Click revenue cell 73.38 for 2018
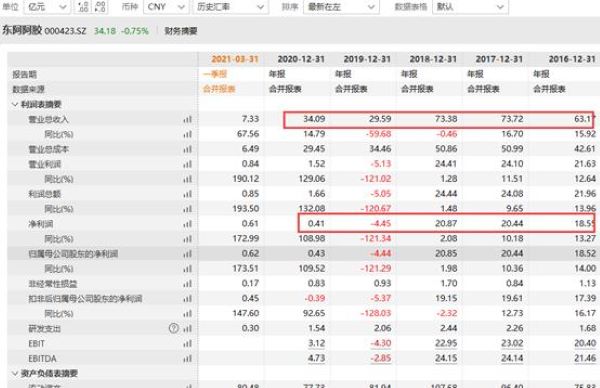The height and width of the screenshot is (388, 600). pyautogui.click(x=446, y=119)
